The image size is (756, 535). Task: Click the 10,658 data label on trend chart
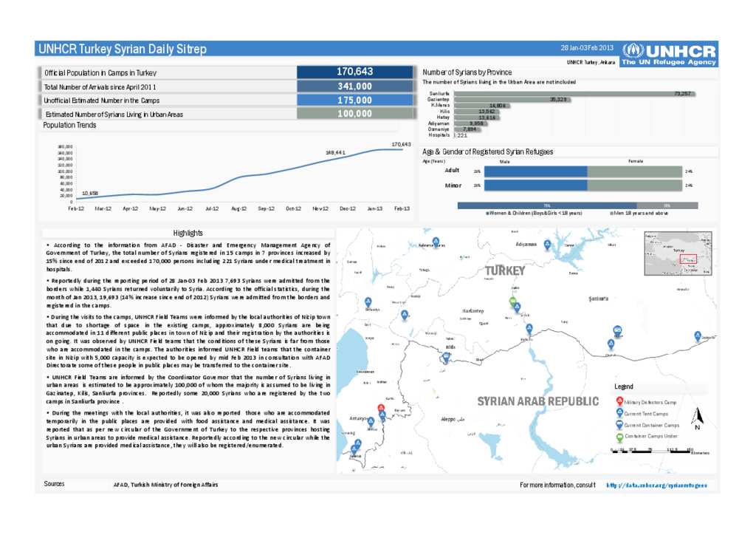pos(89,193)
